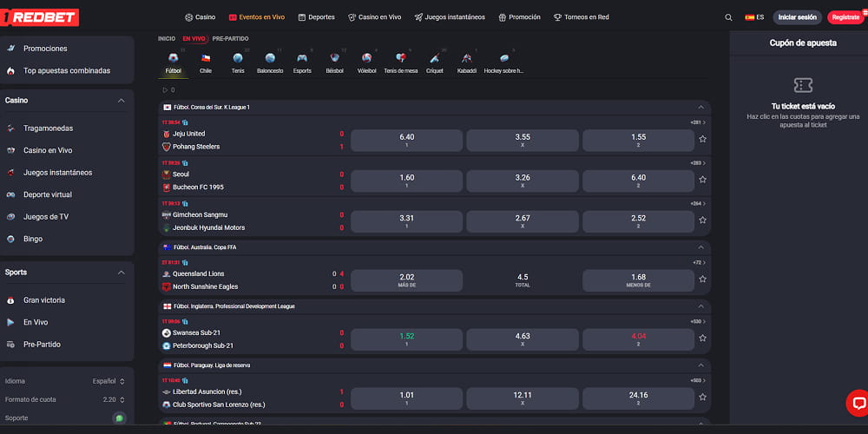Open the live chat support bubble

pos(858,403)
